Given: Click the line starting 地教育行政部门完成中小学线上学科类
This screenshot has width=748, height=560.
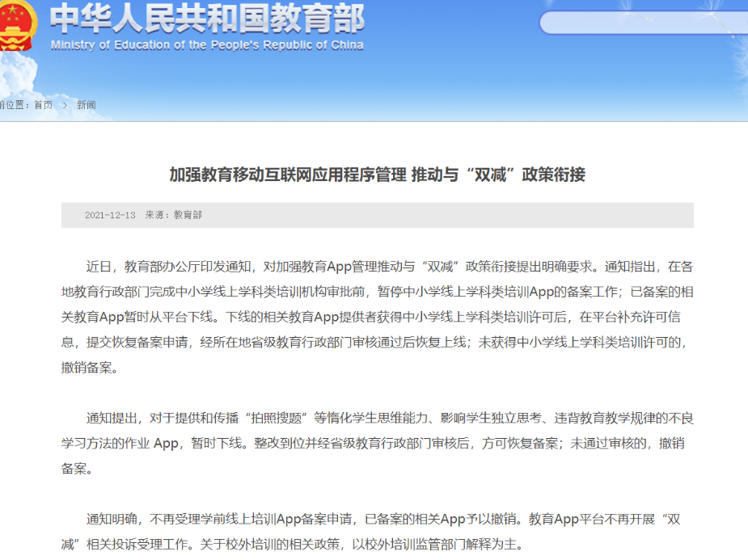Looking at the screenshot, I should (378, 292).
